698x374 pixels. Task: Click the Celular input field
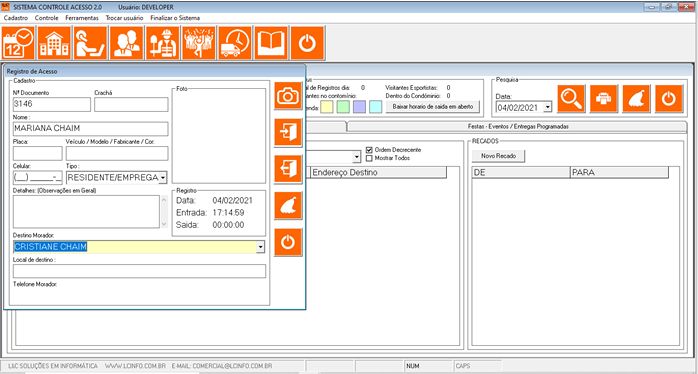37,178
